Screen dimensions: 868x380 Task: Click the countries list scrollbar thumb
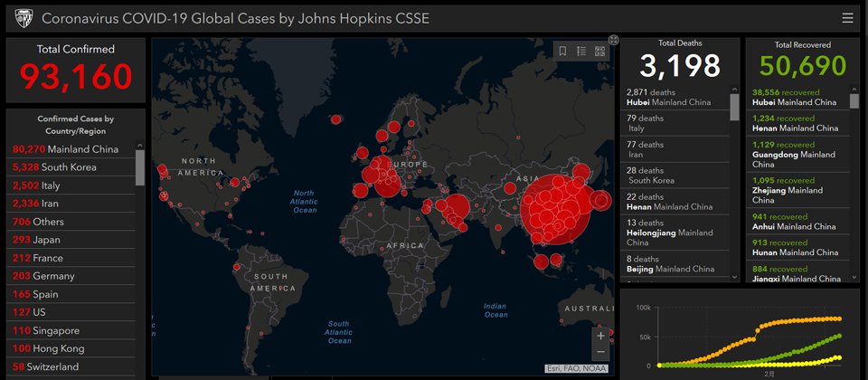coord(140,167)
